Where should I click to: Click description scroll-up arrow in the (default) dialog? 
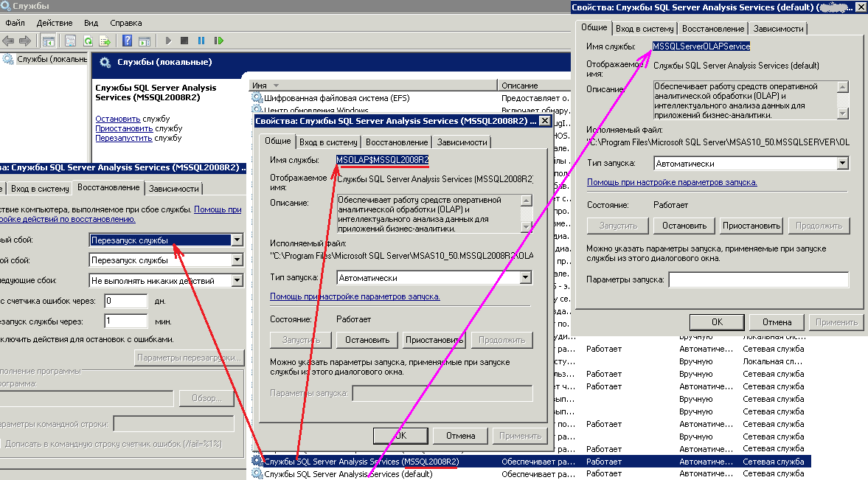(x=842, y=86)
